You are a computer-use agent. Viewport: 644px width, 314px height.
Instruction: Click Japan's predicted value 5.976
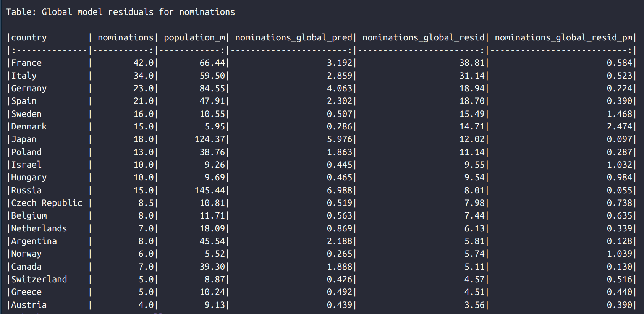tap(339, 139)
